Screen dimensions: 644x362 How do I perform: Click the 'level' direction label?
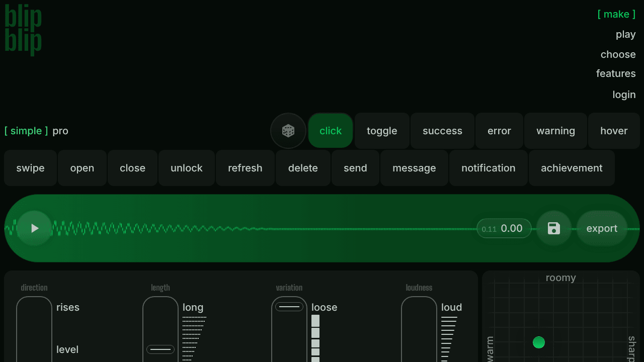click(67, 349)
